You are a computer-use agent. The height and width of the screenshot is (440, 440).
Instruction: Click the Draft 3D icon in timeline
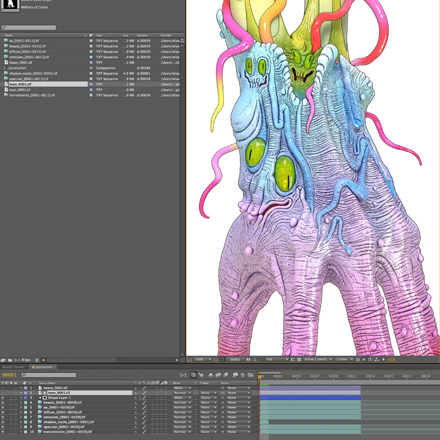click(x=201, y=375)
